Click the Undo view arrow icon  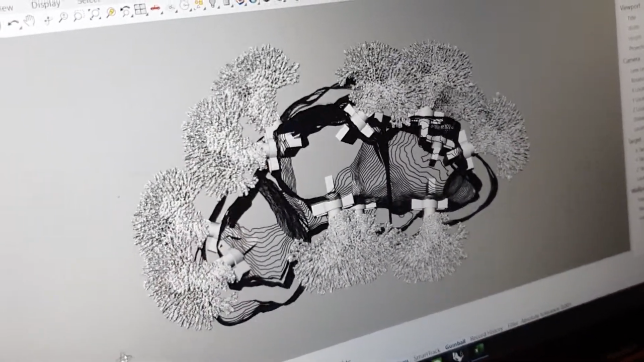click(x=13, y=23)
